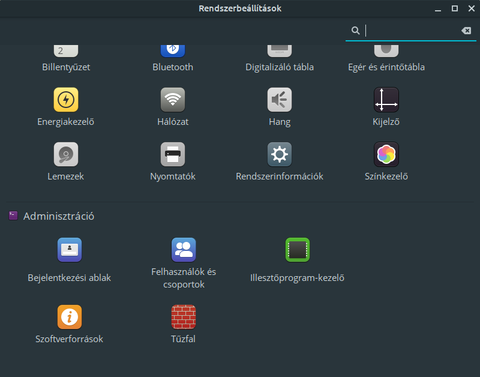Click the Billentyűzet label
Screen dimensions: 480x377
66,67
